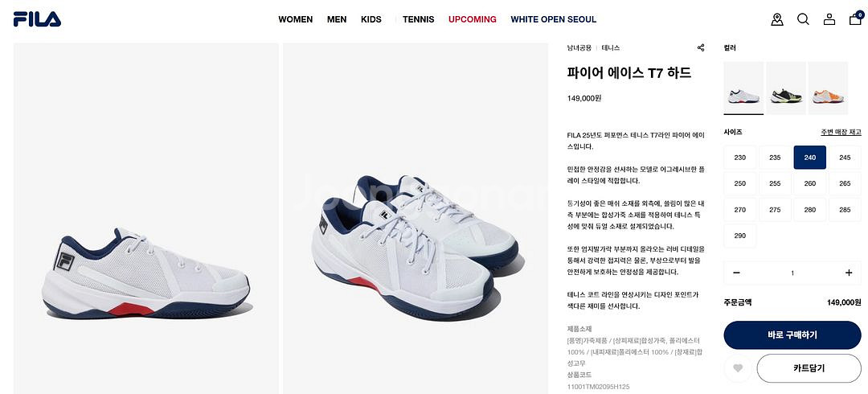
Task: Click the 카트담기 add to cart button
Action: pyautogui.click(x=809, y=368)
